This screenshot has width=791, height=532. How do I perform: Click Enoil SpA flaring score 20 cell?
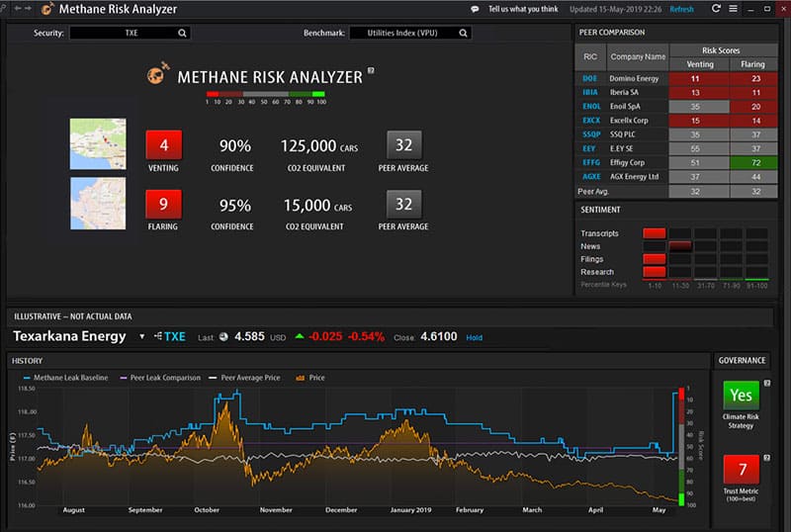point(753,107)
